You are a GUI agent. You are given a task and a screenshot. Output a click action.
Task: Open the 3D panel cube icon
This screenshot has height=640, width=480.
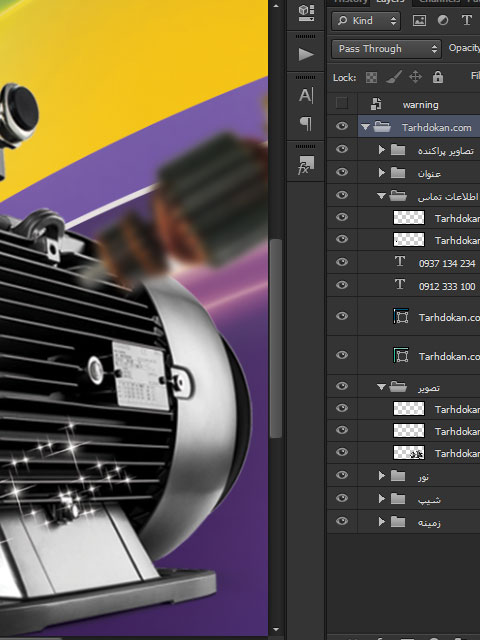click(306, 13)
